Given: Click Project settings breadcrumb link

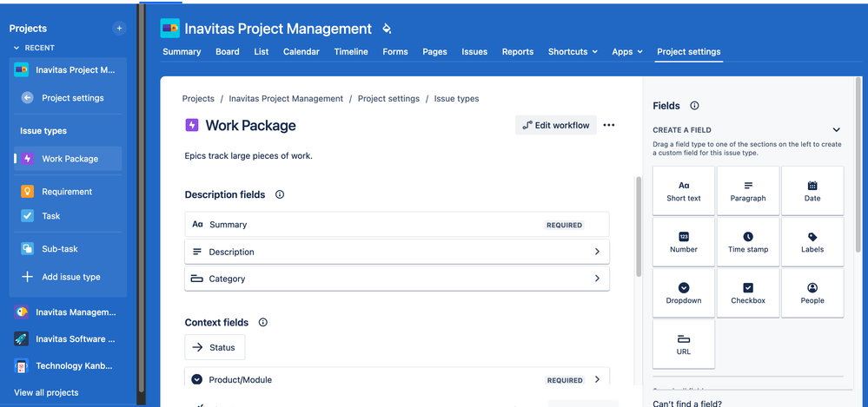Looking at the screenshot, I should 388,98.
